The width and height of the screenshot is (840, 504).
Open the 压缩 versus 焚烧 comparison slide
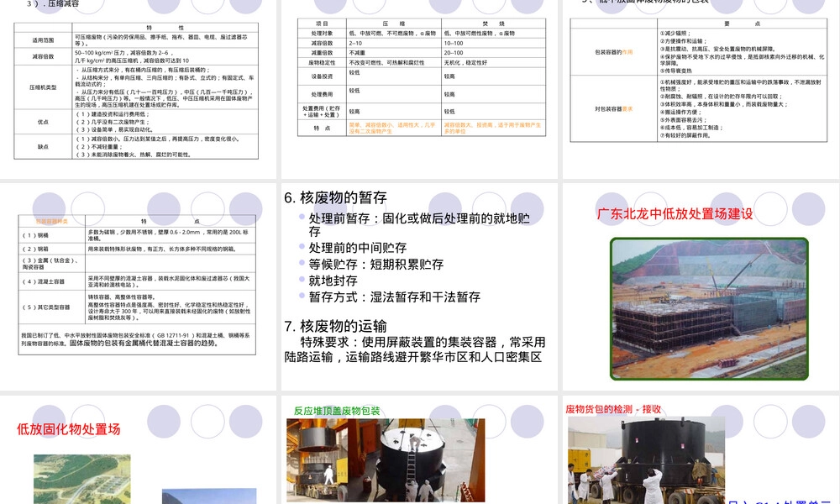419,88
